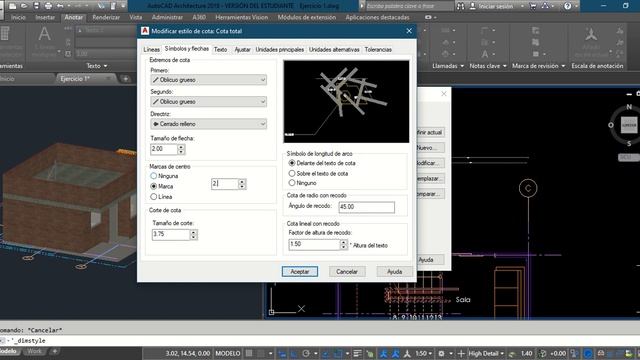Open the Directriz arrowhead dropdown

coord(209,124)
